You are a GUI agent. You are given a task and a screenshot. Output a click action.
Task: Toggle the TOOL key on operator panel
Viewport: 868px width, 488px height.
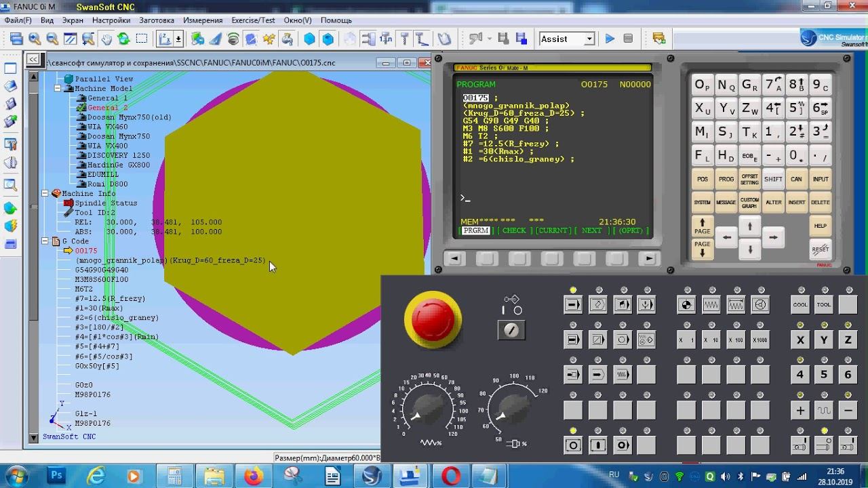pos(824,305)
